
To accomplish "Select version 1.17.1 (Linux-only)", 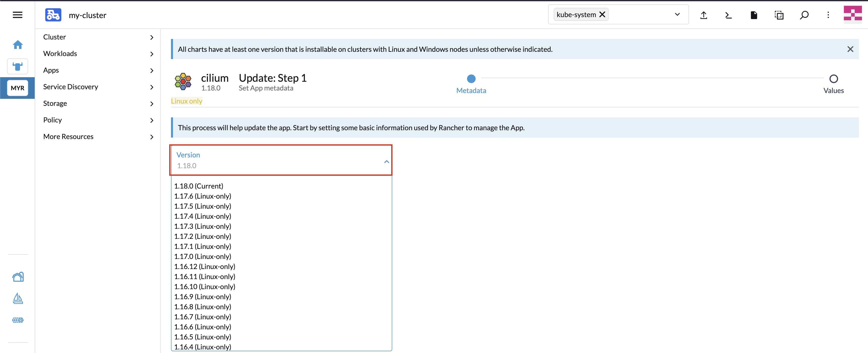I will pos(281,247).
